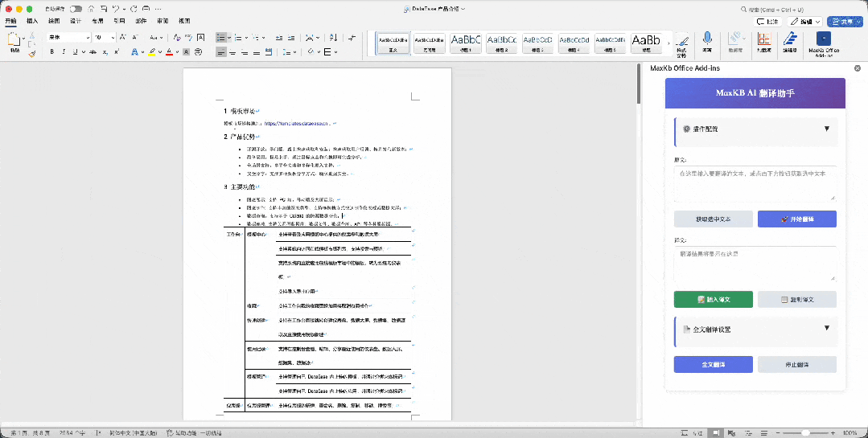Image resolution: width=868 pixels, height=438 pixels.
Task: Click the print icon in title bar
Action: tap(146, 9)
